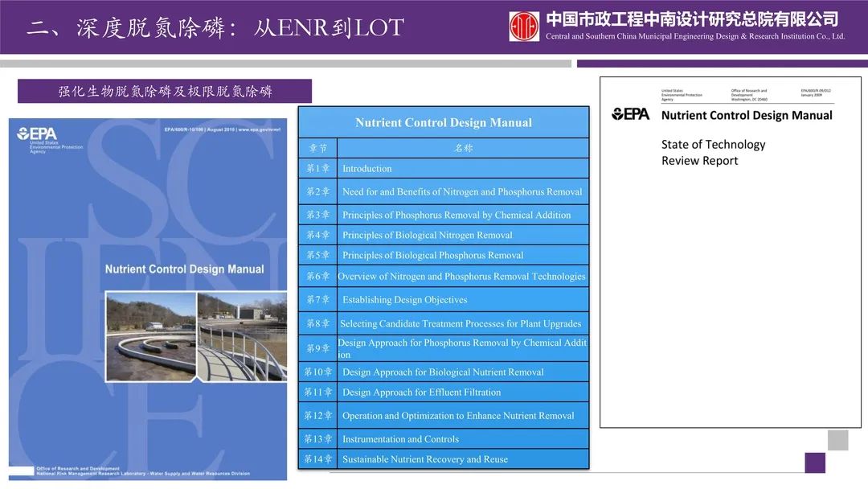
Task: Click Principles of Biological Phosphorus Removal row
Action: 444,255
